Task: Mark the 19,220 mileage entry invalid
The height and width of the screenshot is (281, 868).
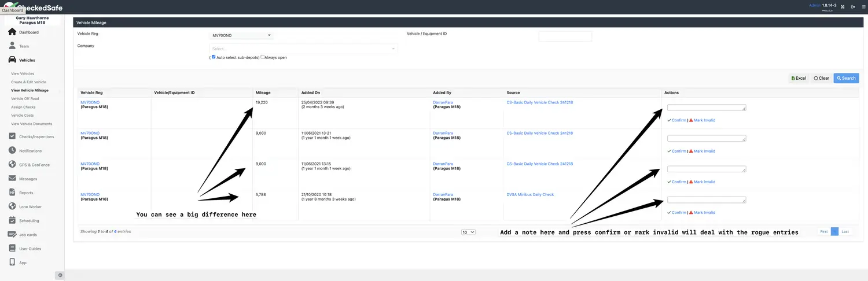Action: tap(704, 120)
